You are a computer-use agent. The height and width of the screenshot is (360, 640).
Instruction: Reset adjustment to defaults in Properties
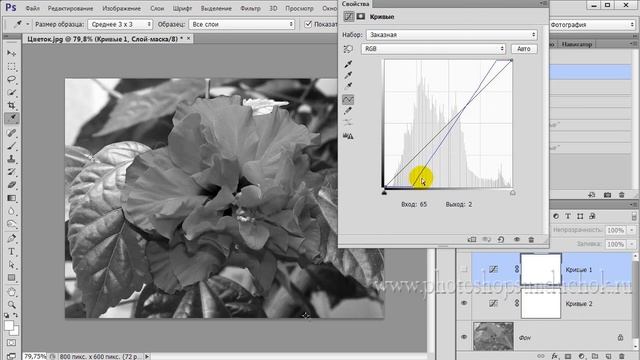click(x=501, y=240)
